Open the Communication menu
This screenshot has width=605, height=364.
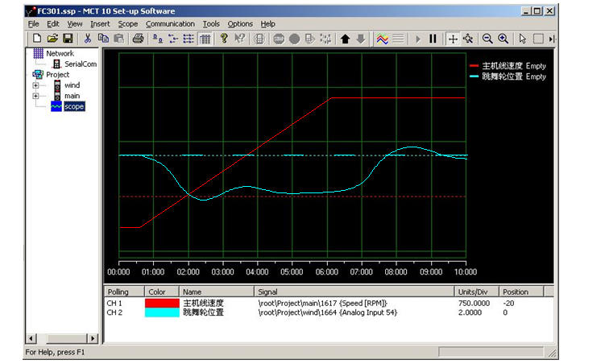pyautogui.click(x=170, y=24)
